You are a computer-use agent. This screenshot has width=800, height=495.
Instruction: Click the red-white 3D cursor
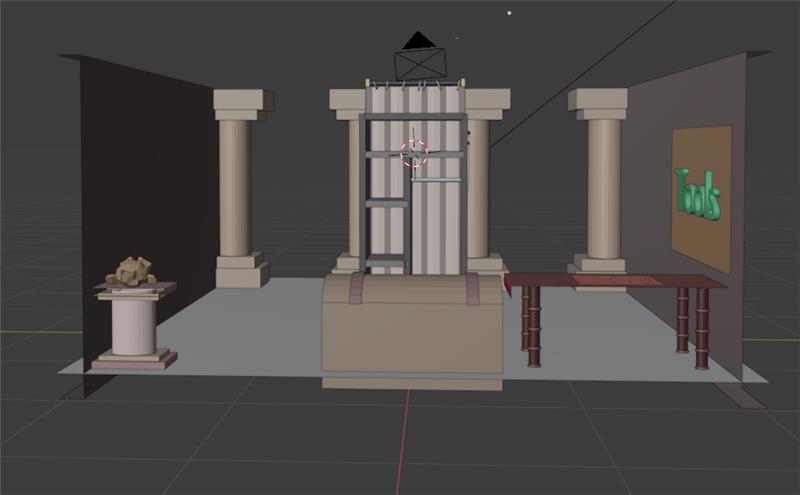pos(414,153)
